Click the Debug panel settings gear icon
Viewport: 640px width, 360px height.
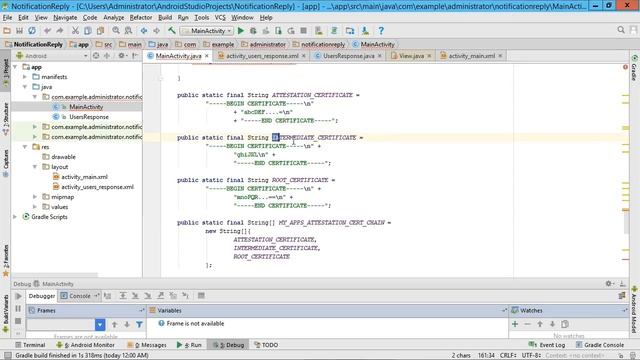click(609, 283)
